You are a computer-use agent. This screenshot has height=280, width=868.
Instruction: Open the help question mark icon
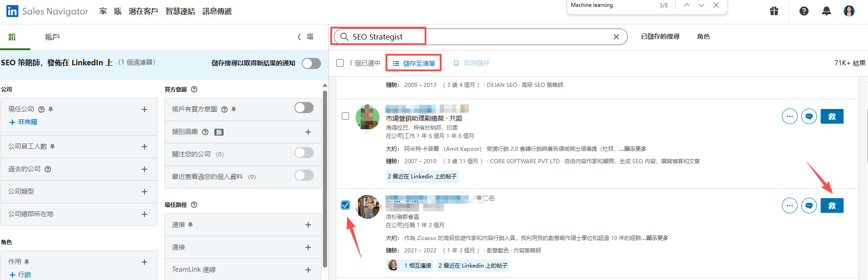pos(804,11)
